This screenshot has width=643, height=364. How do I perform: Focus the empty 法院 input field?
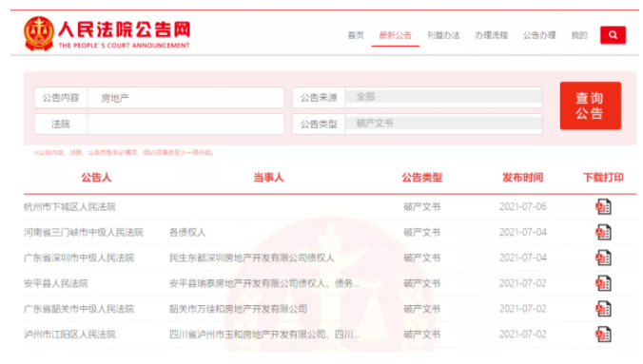click(x=185, y=125)
